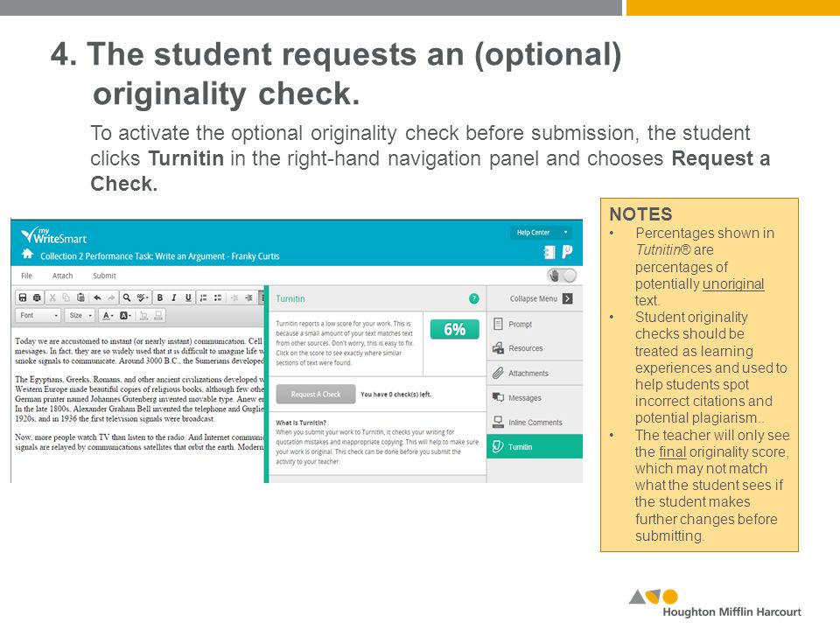Click the 'You have 0 check(s) left.' text
The image size is (840, 630).
[395, 395]
